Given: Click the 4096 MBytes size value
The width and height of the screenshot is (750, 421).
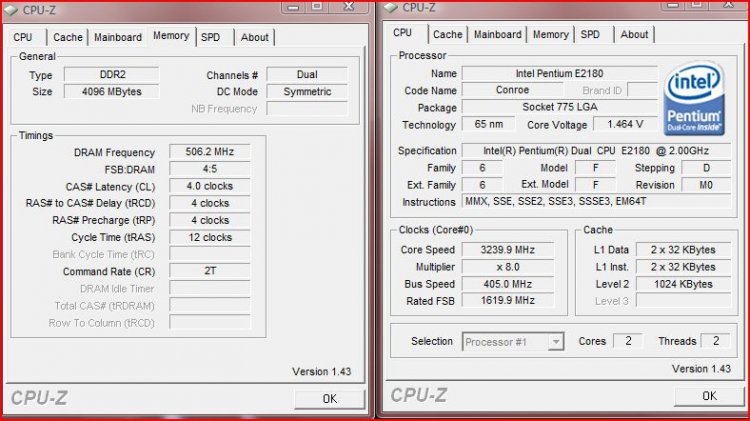Looking at the screenshot, I should click(x=111, y=92).
